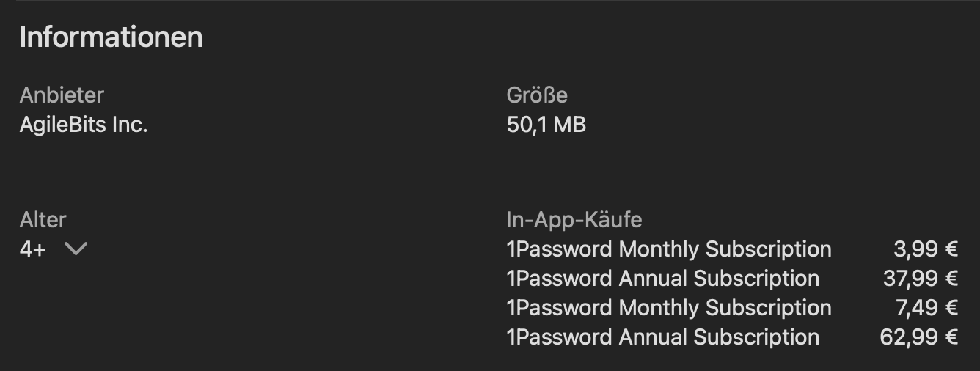
Task: Click the 4+ age rating value
Action: (x=33, y=249)
